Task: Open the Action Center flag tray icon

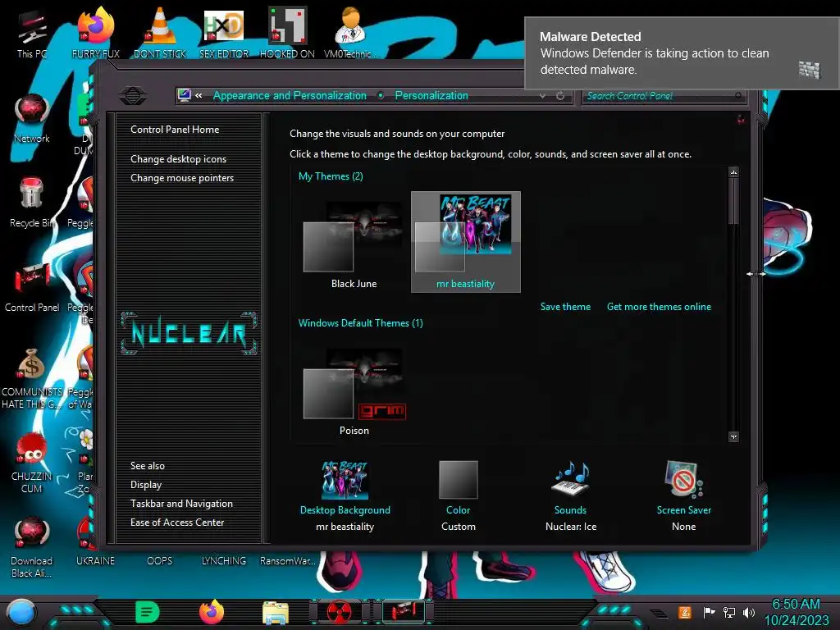Action: (709, 612)
